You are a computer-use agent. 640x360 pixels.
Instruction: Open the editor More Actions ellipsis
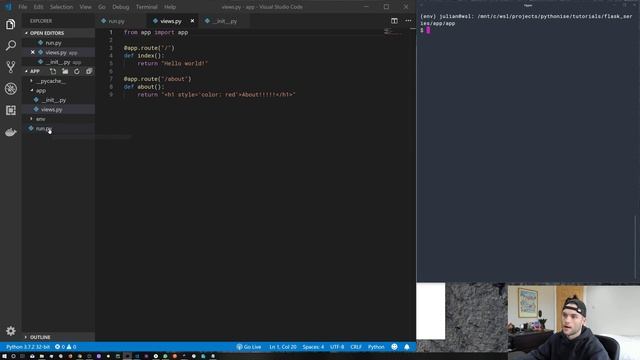[x=408, y=21]
